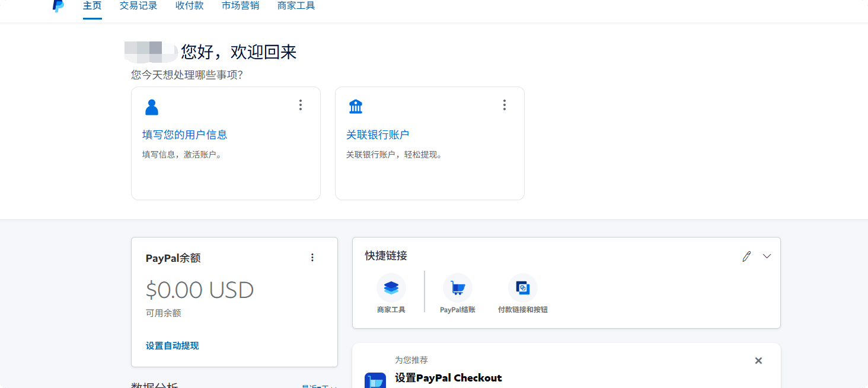
Task: Click the 为您推荐 label
Action: tap(411, 360)
